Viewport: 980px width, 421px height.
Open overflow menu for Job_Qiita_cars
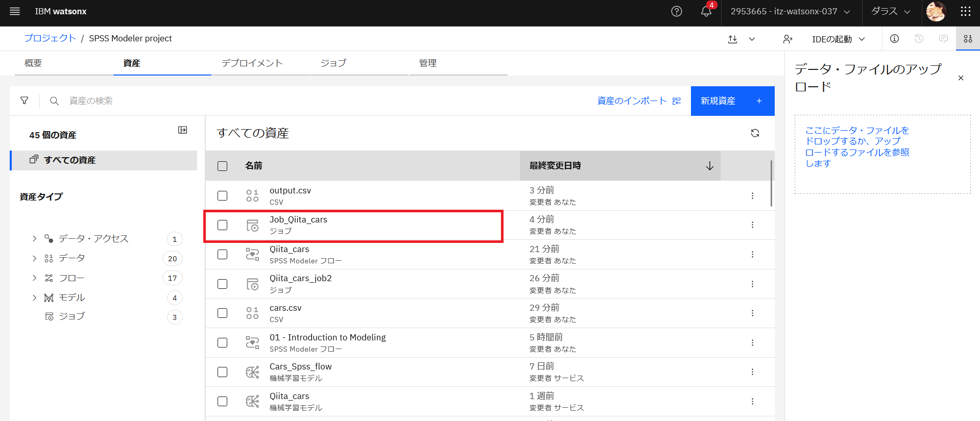tap(752, 225)
